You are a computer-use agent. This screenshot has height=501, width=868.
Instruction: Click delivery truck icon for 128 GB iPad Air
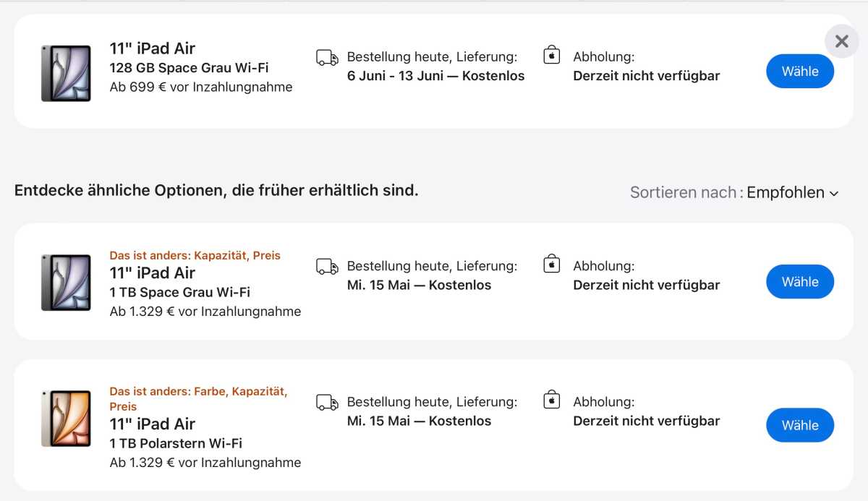[x=327, y=58]
